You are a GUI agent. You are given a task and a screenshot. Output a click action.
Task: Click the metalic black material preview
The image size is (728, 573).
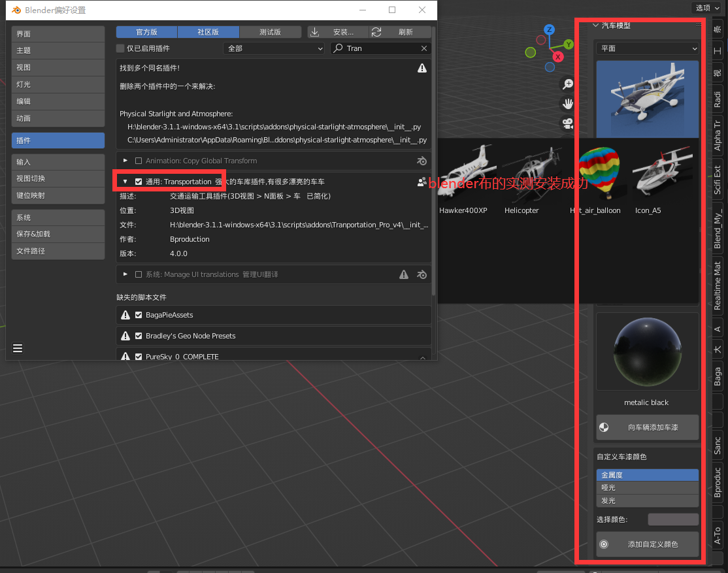[647, 352]
